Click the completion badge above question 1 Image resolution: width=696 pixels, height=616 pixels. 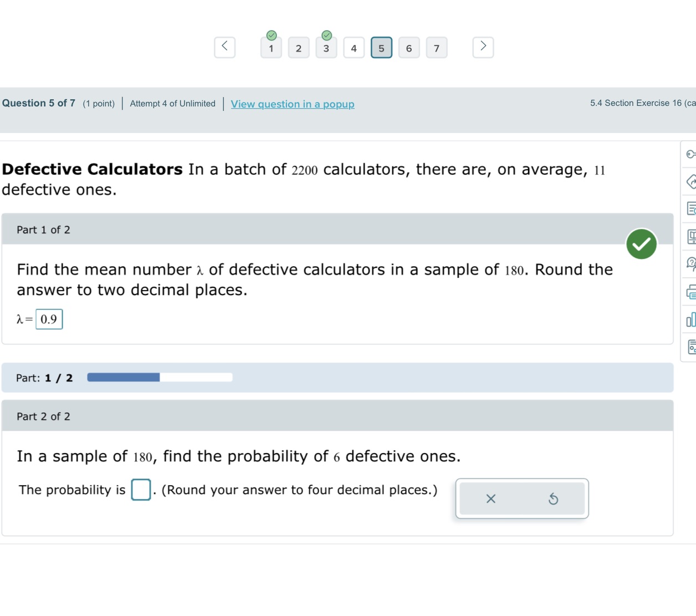tap(271, 35)
